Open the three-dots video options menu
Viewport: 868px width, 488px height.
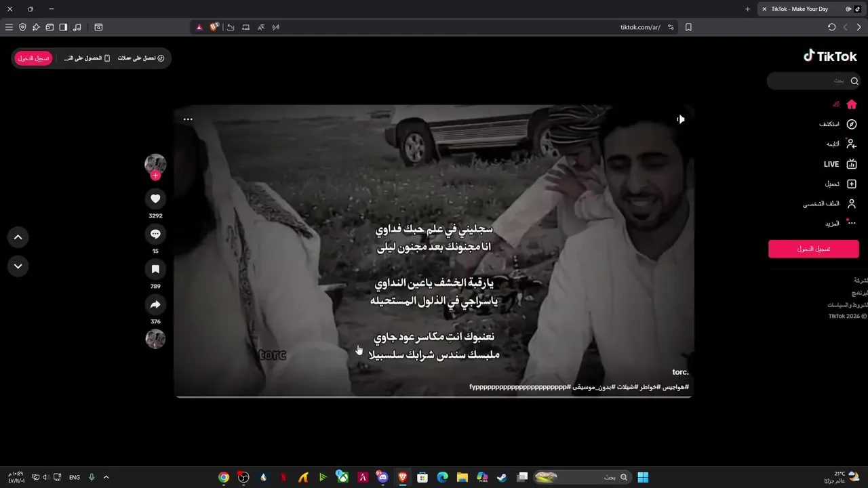pyautogui.click(x=188, y=119)
